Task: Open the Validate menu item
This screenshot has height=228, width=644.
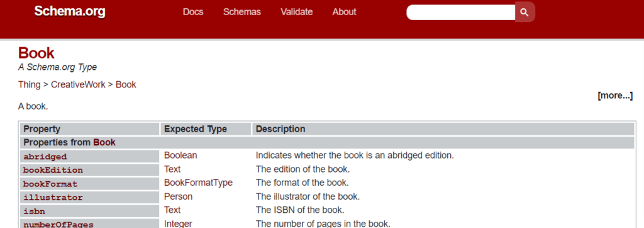Action: [x=297, y=12]
